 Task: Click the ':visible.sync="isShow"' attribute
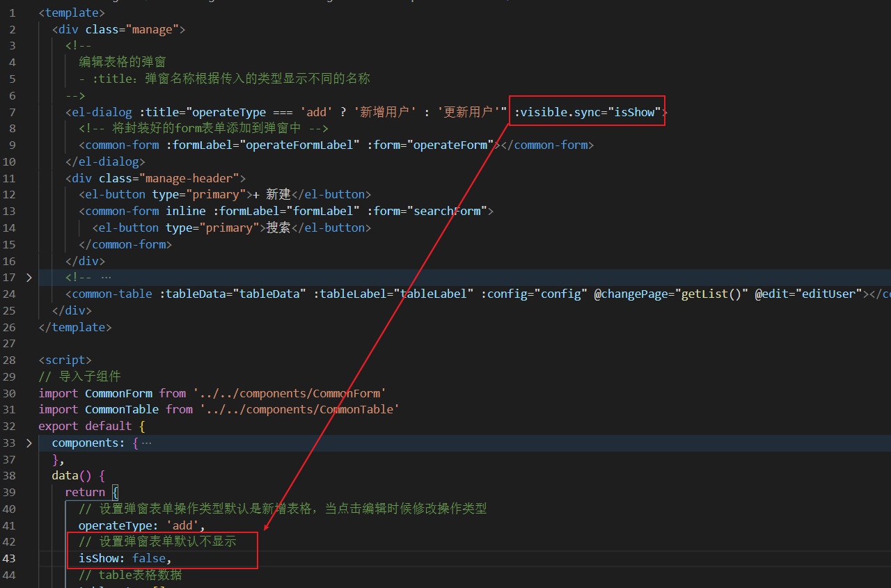[588, 112]
